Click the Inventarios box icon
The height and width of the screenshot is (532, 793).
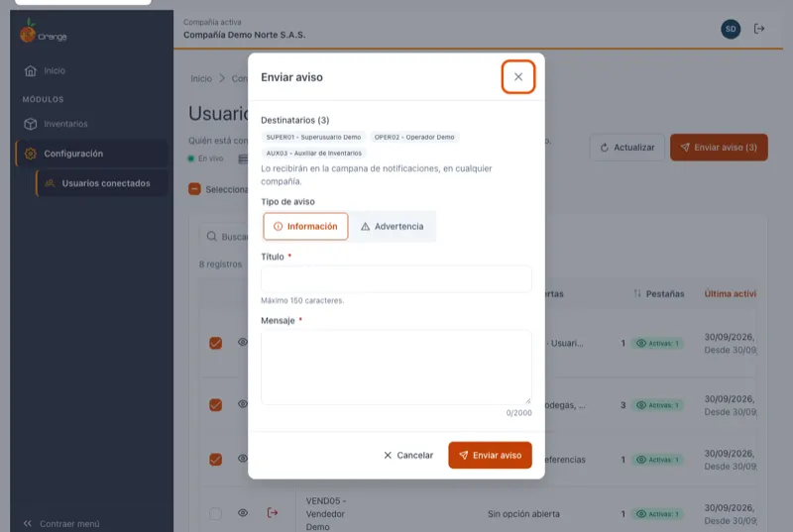[x=31, y=124]
